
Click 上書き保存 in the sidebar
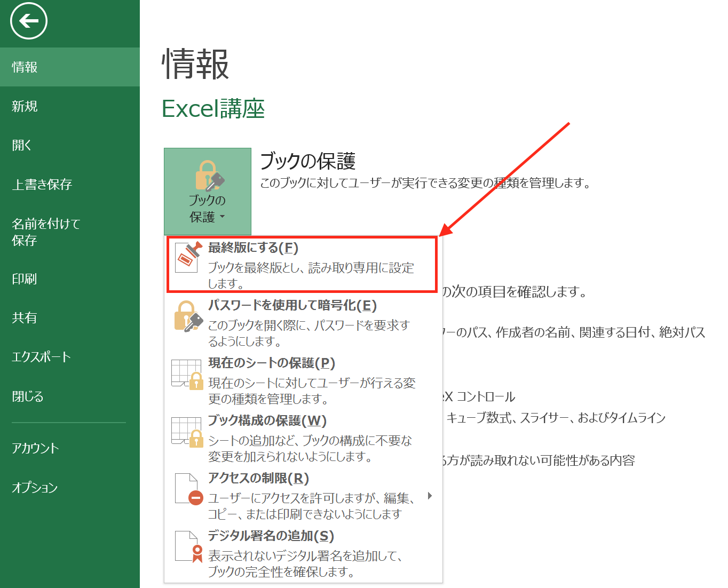[x=70, y=185]
